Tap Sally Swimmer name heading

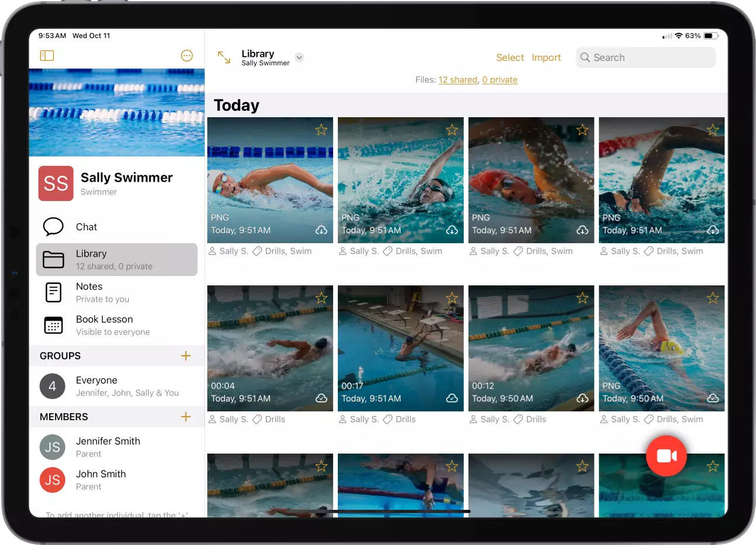(x=126, y=178)
